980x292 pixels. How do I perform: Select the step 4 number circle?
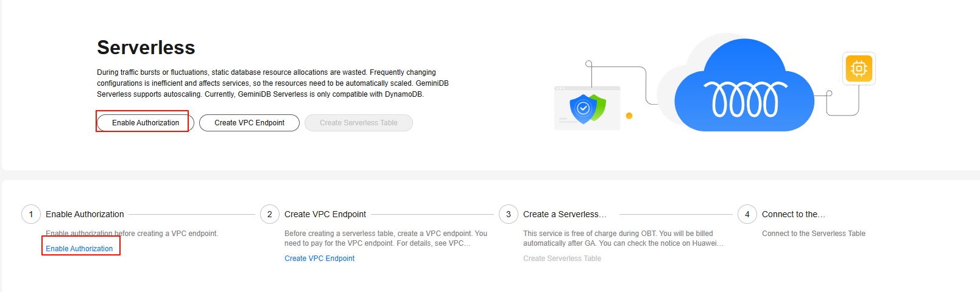tap(747, 214)
